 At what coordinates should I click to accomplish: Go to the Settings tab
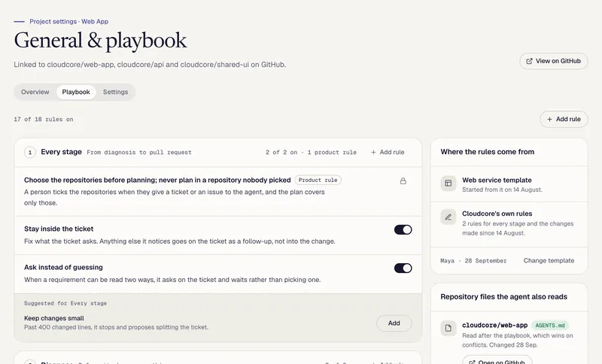point(116,92)
